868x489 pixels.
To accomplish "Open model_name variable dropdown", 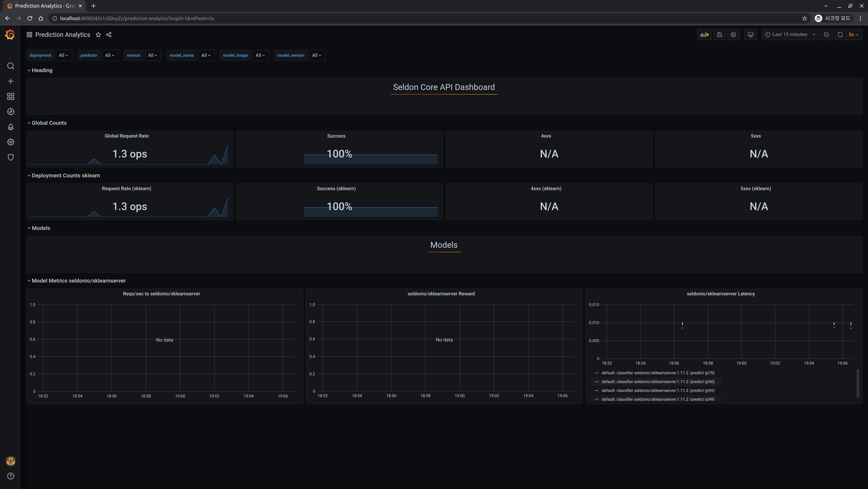I will tap(206, 55).
